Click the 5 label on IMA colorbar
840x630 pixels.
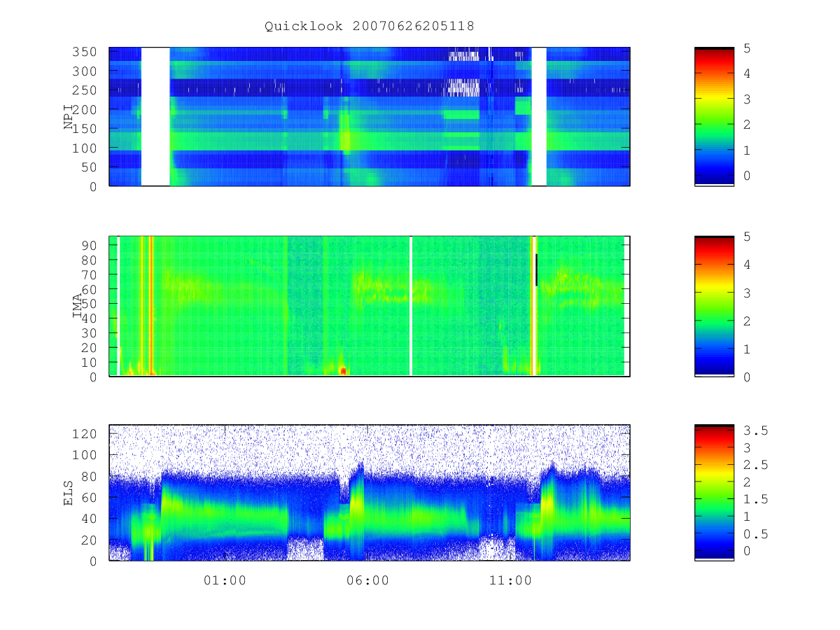747,237
